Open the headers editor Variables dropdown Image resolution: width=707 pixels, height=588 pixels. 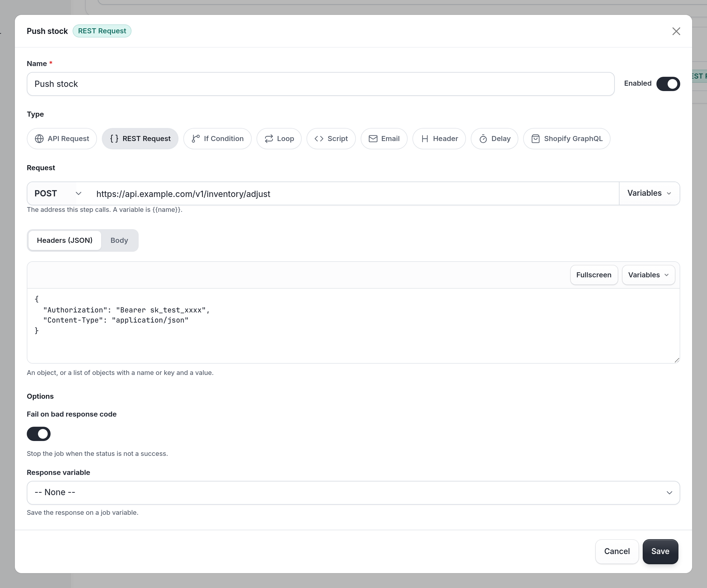tap(648, 275)
